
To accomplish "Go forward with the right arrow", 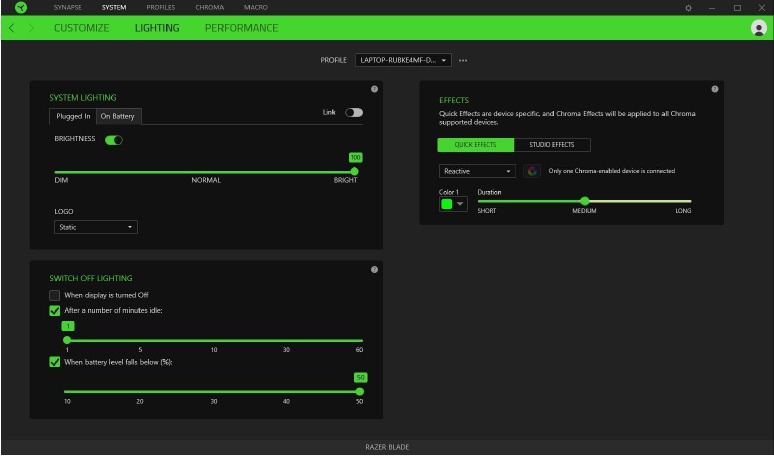I will pos(31,28).
